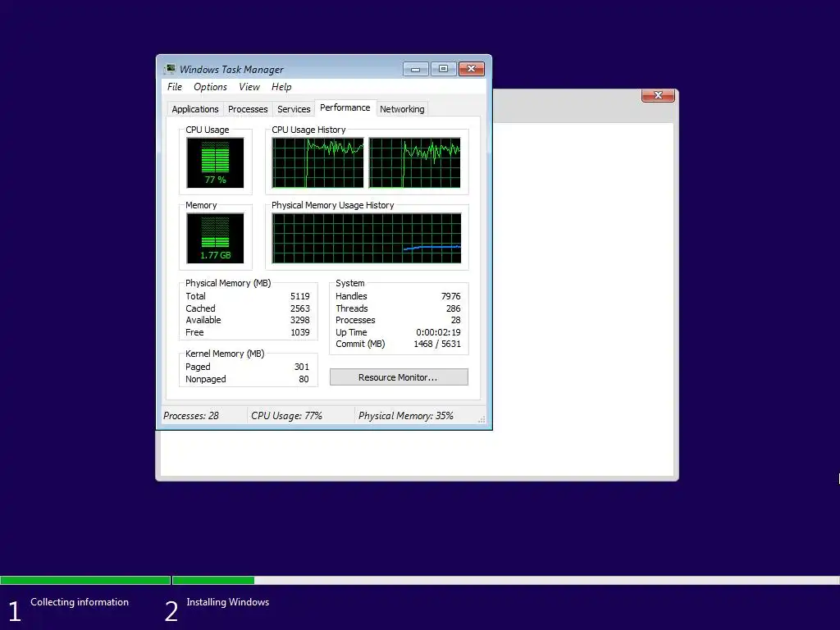
Task: Click the Free value 1039
Action: (300, 332)
